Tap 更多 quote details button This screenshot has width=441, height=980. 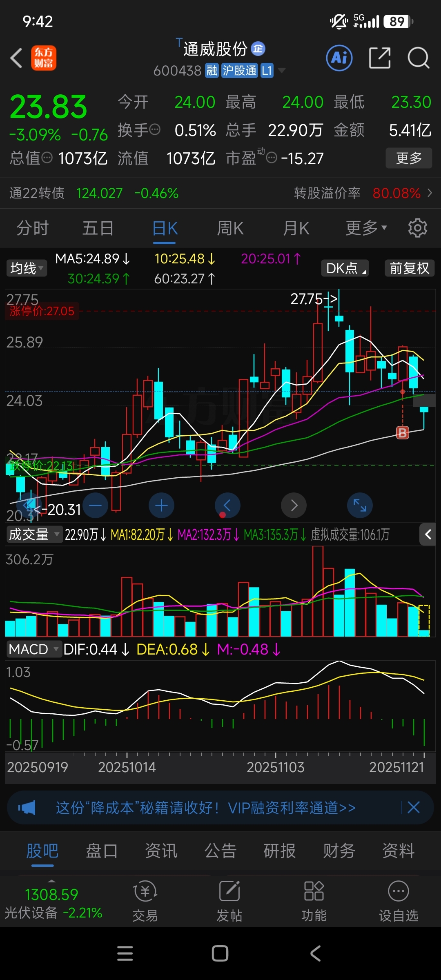pyautogui.click(x=409, y=158)
